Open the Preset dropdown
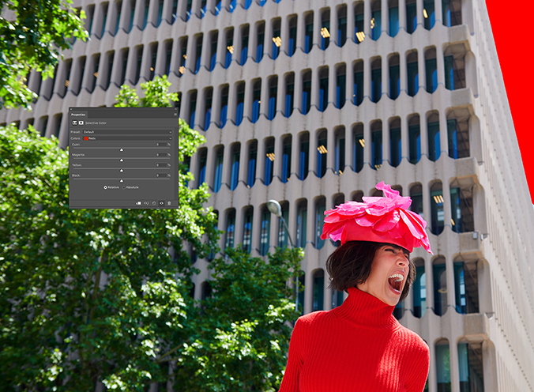Viewport: 534px width, 392px height. pos(126,131)
